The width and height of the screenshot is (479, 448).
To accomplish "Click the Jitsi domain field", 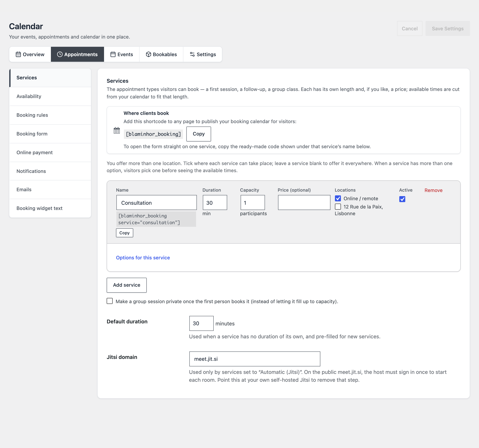I will pyautogui.click(x=255, y=359).
